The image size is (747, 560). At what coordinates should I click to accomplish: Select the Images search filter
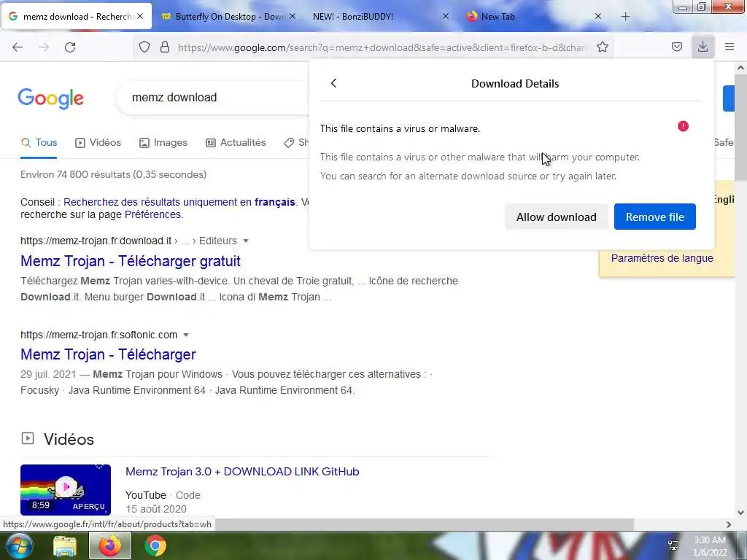tap(163, 142)
